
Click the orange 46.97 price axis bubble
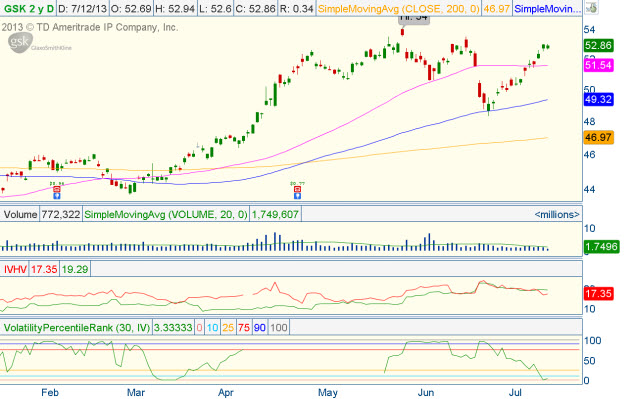(x=598, y=138)
